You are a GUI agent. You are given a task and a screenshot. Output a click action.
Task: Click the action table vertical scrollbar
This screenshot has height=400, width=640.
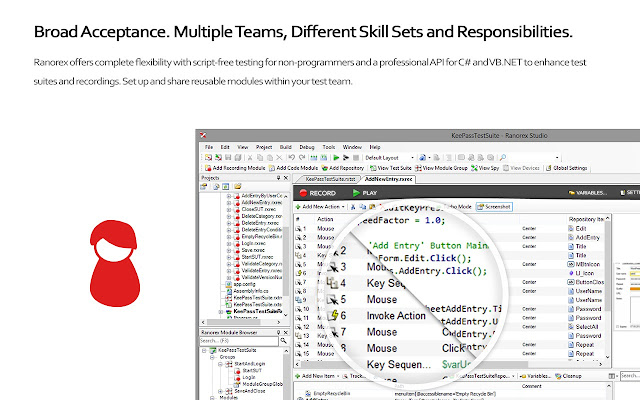[608, 288]
